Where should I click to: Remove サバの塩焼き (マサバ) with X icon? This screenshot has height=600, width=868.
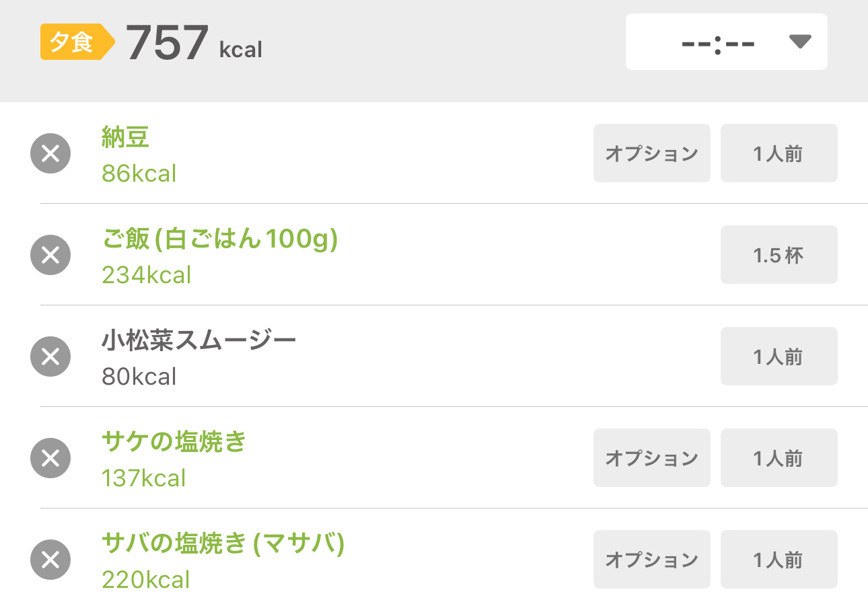click(50, 560)
